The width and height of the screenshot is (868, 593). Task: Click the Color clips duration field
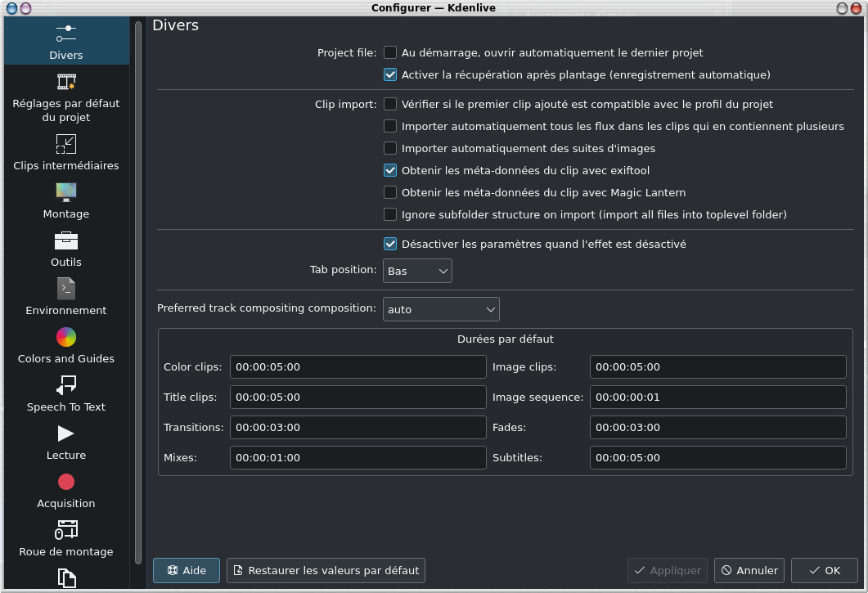[x=358, y=367]
